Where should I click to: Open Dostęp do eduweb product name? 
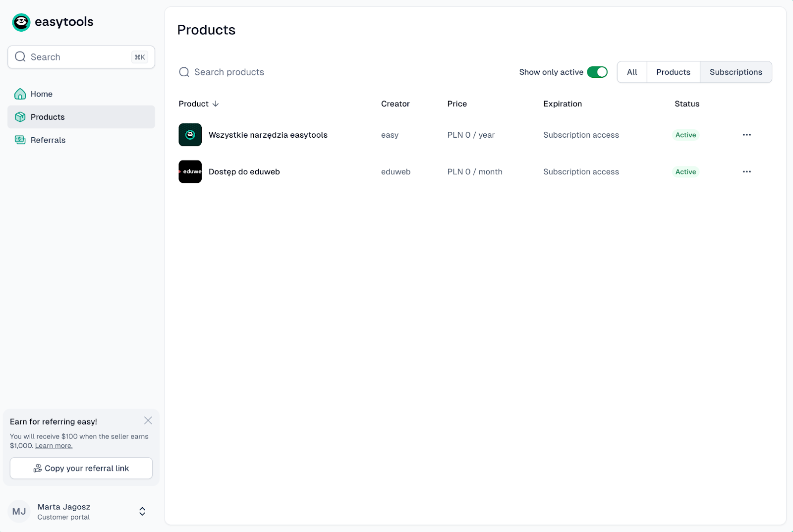(x=244, y=172)
